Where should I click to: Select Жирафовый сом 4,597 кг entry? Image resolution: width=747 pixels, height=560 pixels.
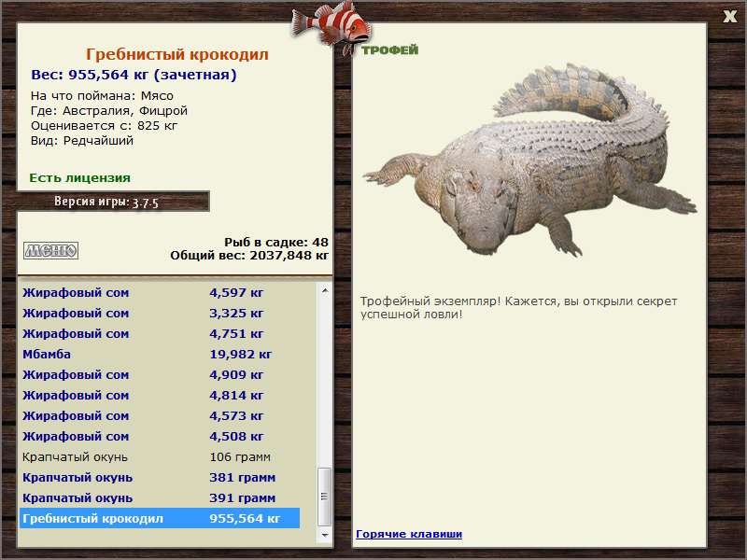pyautogui.click(x=160, y=292)
